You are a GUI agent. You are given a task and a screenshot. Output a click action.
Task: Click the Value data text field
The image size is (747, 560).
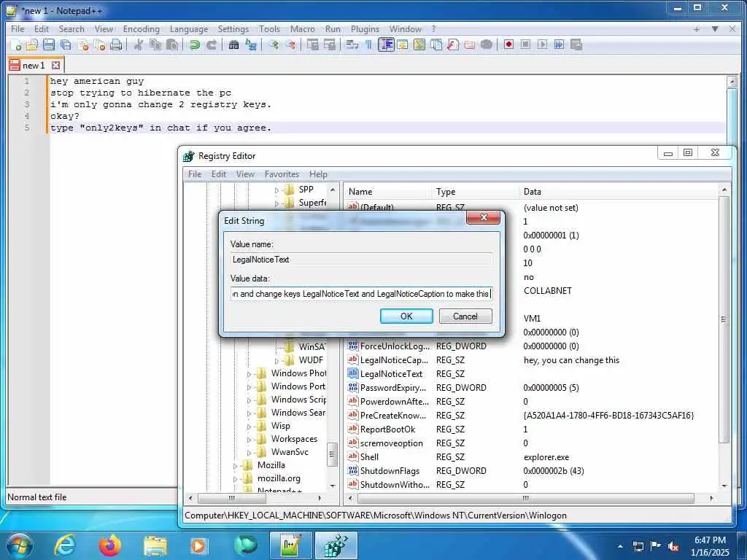point(361,294)
